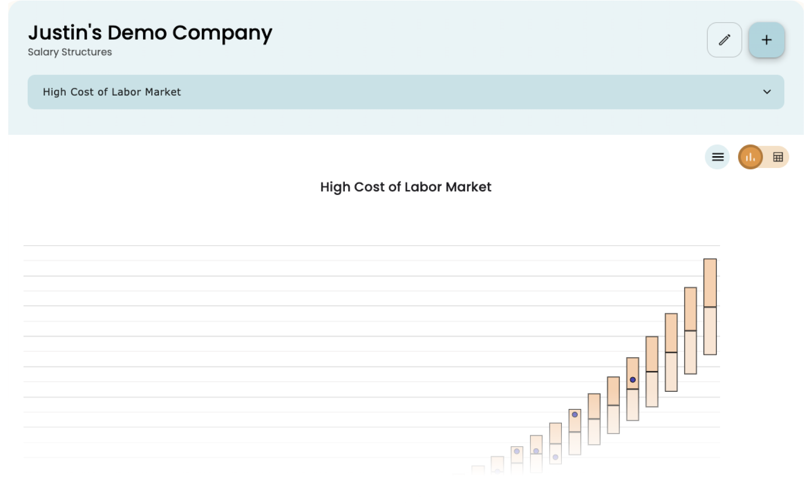Switch to table grid view

[x=778, y=157]
